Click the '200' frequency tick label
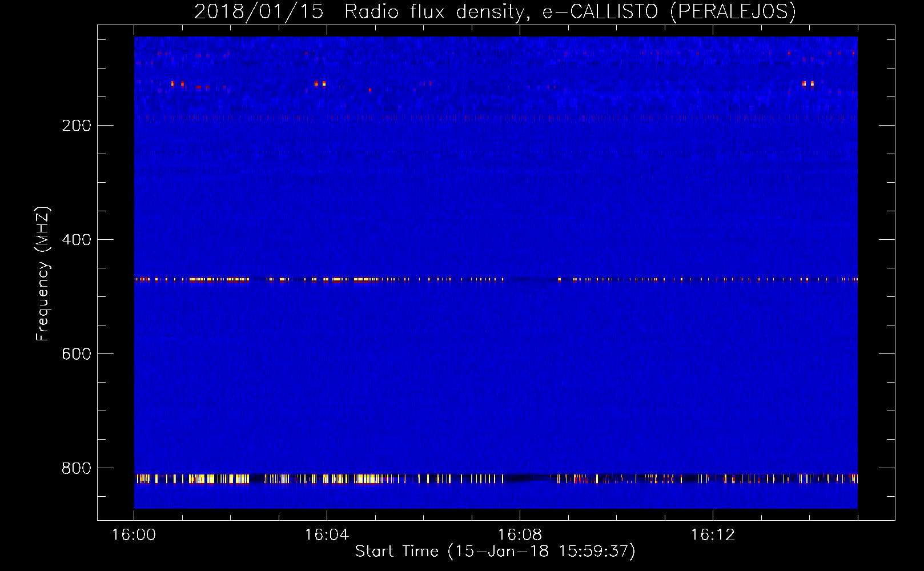Image resolution: width=924 pixels, height=571 pixels. [77, 126]
